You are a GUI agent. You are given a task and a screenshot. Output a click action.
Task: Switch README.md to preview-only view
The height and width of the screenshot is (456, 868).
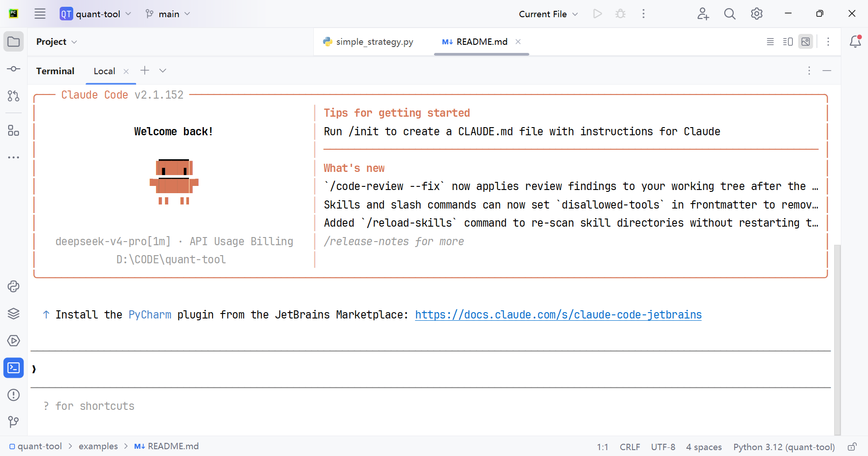806,42
